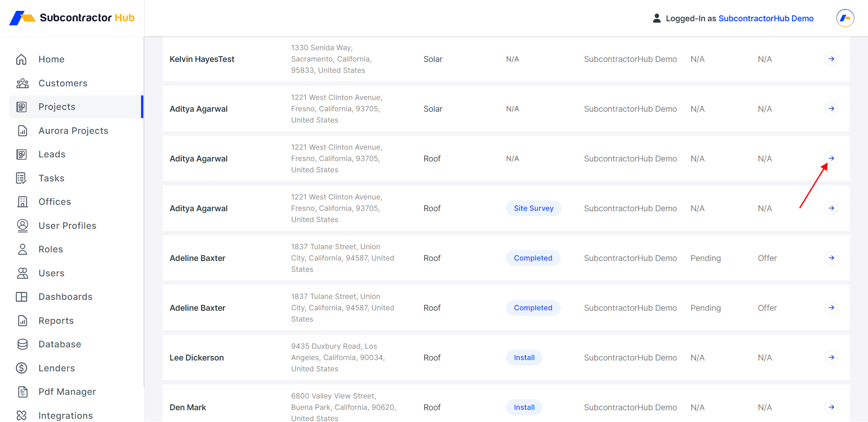Click the Pdf Manager document icon
The height and width of the screenshot is (422, 868).
click(x=22, y=392)
